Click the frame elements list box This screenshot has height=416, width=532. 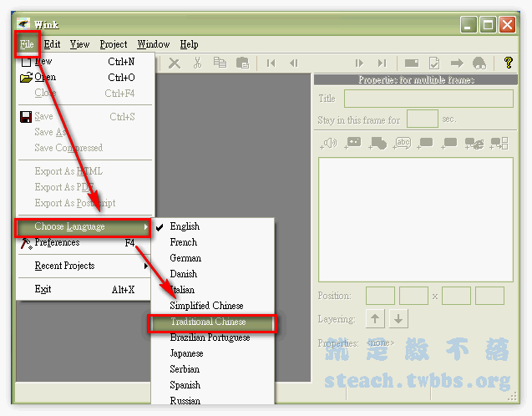[x=416, y=220]
